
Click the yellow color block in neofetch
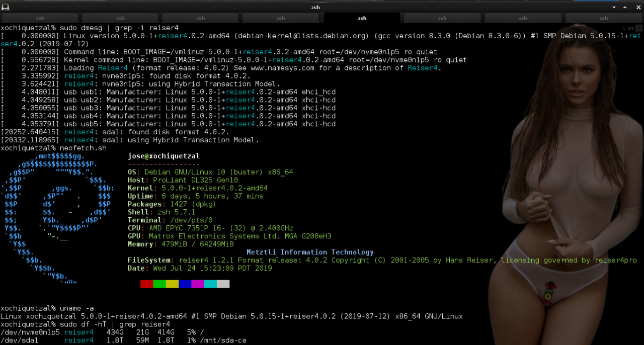(x=172, y=284)
